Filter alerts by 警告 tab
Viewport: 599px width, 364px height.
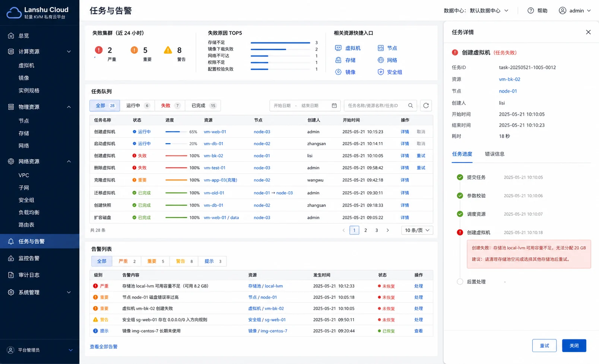[x=184, y=261]
